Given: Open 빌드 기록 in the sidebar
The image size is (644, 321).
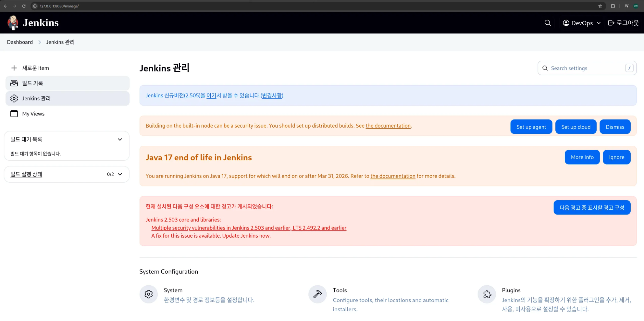Looking at the screenshot, I should [x=68, y=83].
